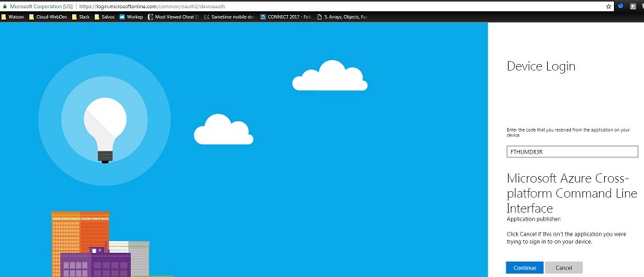Open the Cloud-WebDev bookmark folder
Image resolution: width=644 pixels, height=277 pixels.
pyautogui.click(x=48, y=17)
